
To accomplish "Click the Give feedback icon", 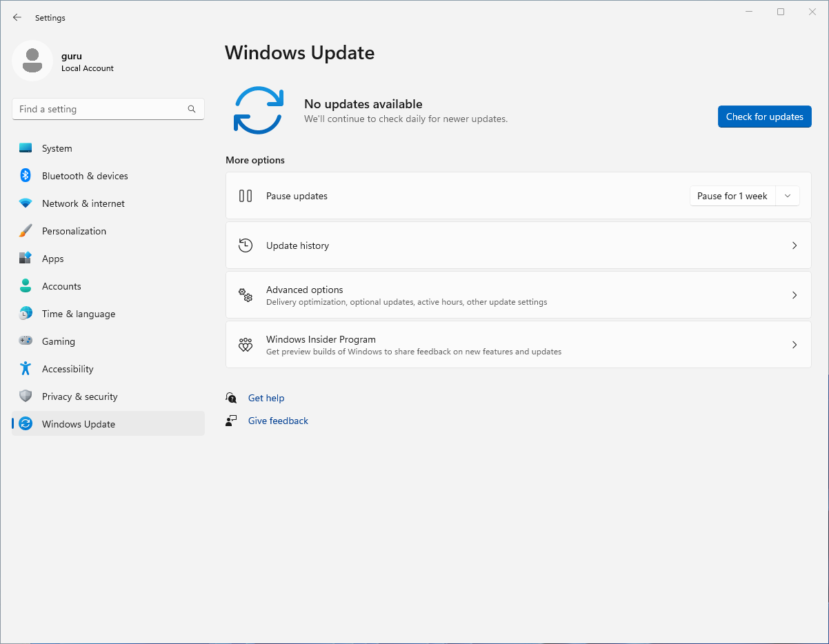I will tap(232, 421).
